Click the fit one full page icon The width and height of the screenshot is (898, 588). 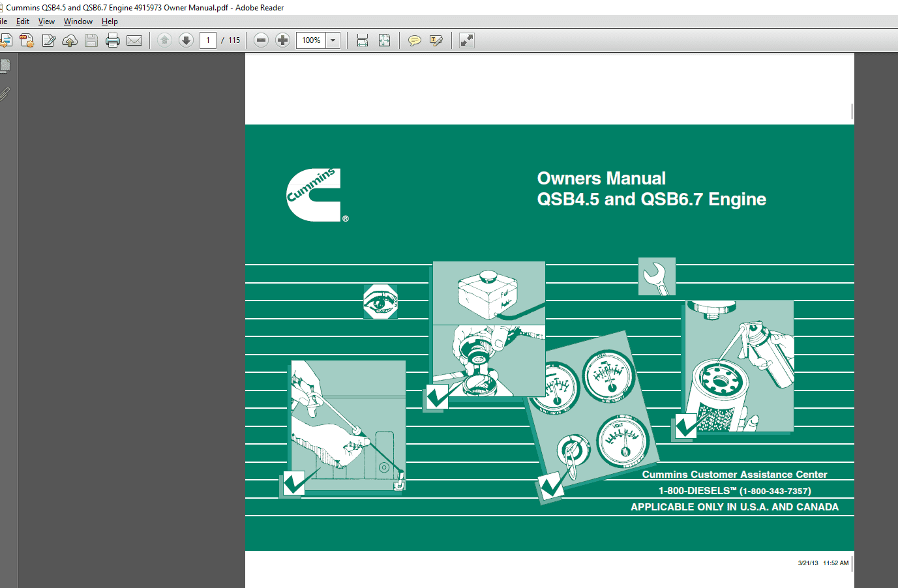point(385,40)
